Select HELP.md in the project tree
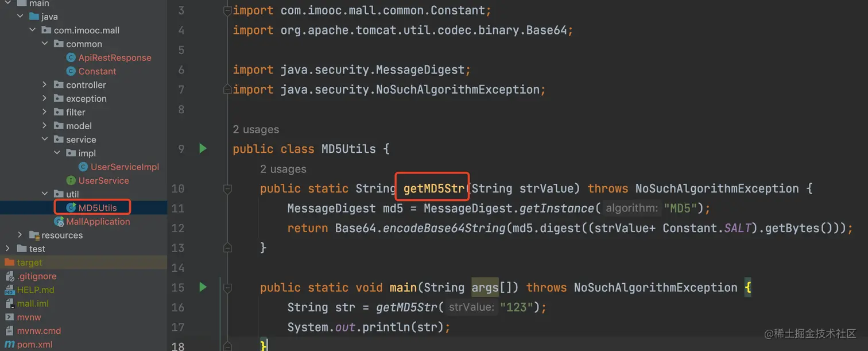The width and height of the screenshot is (868, 351). click(x=36, y=290)
